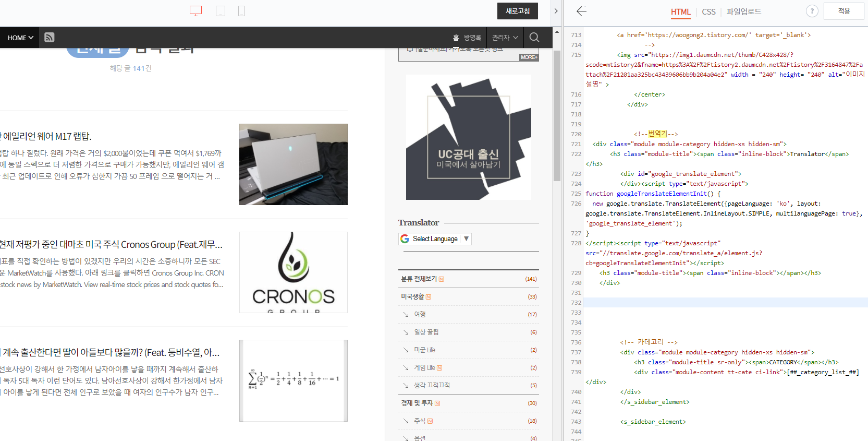Open the HOME dropdown menu
Viewport: 868px width, 441px height.
[x=20, y=38]
